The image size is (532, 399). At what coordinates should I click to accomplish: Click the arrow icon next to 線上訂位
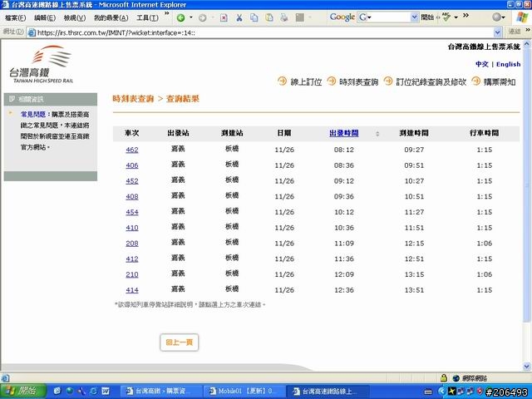282,81
